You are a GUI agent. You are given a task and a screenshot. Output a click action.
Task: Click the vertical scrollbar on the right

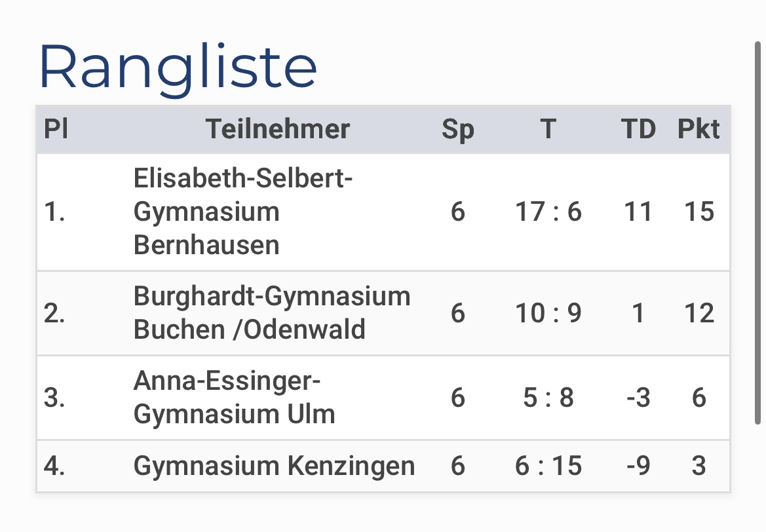(757, 233)
